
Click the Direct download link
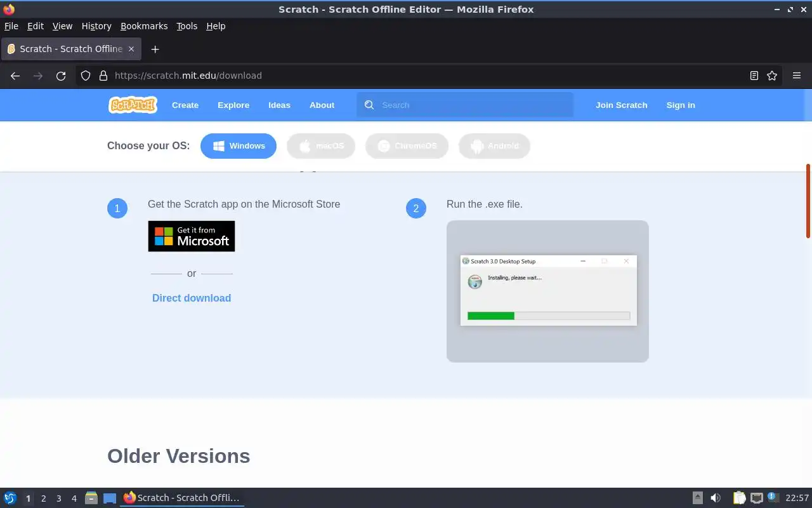point(192,298)
